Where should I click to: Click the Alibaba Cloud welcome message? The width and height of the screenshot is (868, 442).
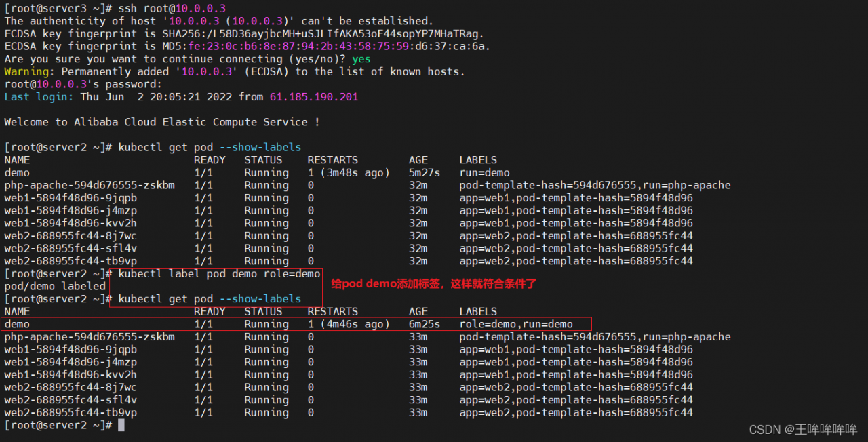tap(161, 122)
